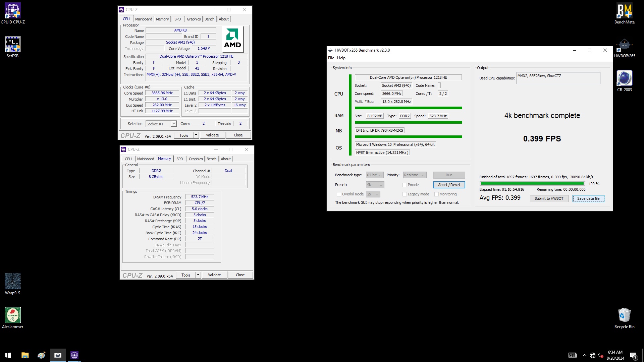Click the lower CPU-Z window title icon

[124, 149]
